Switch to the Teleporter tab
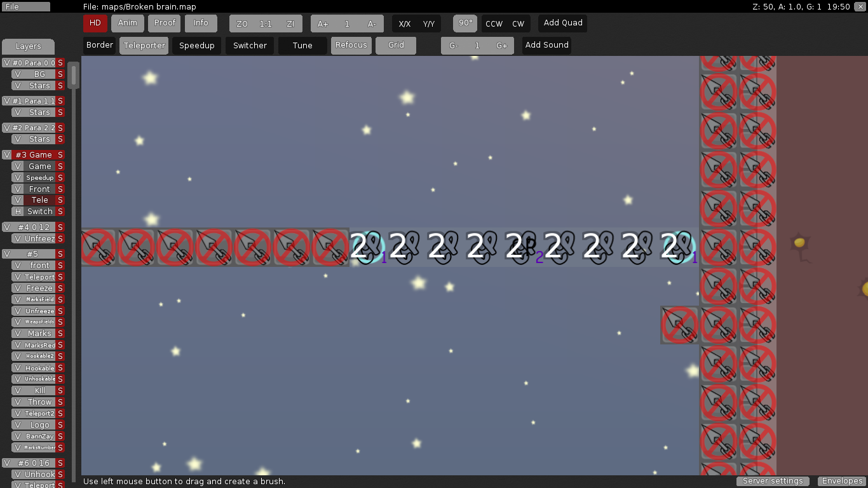Screen dimensions: 868x488 click(x=144, y=45)
